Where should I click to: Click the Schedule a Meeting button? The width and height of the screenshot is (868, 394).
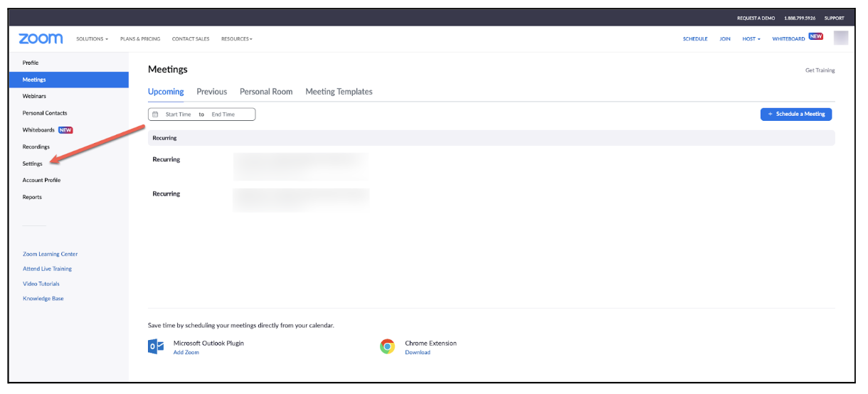[x=795, y=114]
